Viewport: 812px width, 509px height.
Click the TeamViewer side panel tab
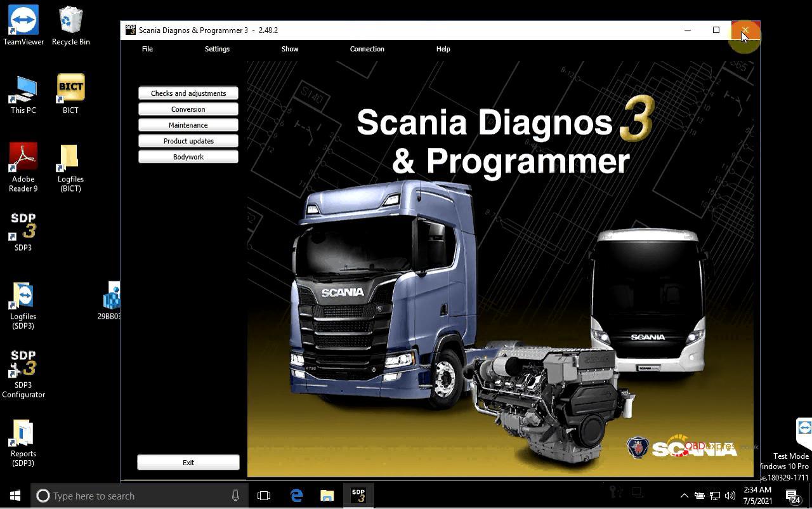(x=804, y=434)
